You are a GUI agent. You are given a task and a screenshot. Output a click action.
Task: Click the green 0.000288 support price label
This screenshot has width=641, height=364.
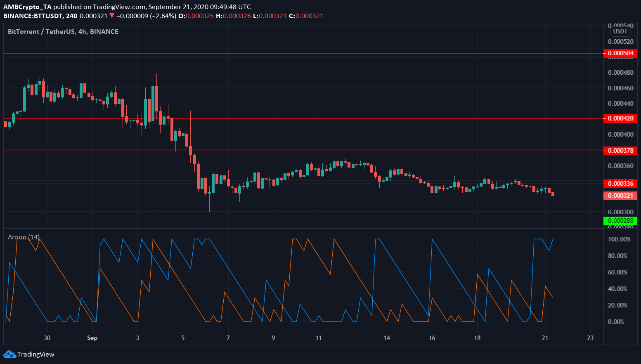click(x=620, y=221)
